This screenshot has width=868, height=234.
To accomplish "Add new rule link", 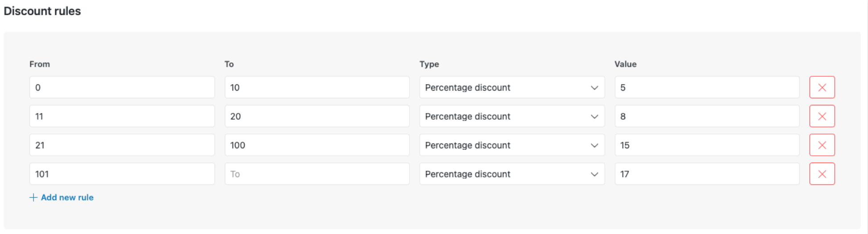I will click(62, 197).
